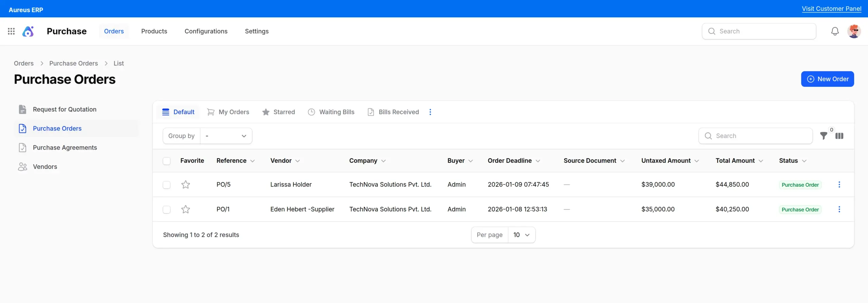
Task: Check the PO/5 row checkbox
Action: (166, 185)
